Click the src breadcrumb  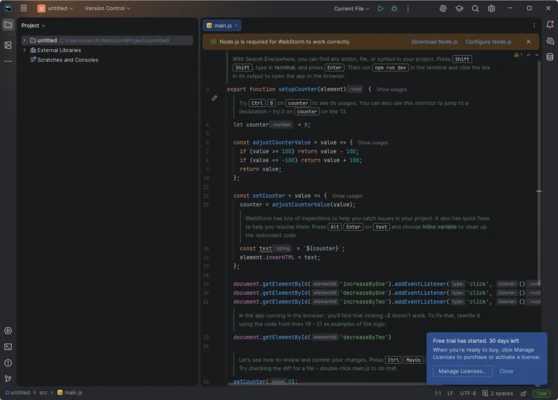pos(43,393)
